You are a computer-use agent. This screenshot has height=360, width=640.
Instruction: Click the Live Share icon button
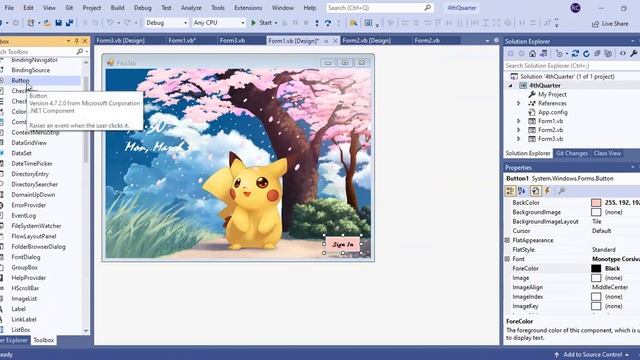click(610, 24)
